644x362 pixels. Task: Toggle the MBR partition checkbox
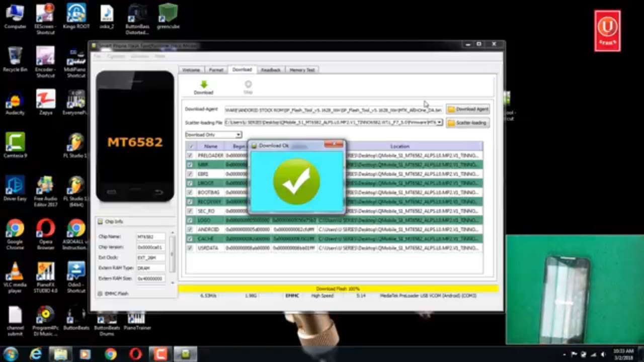190,164
